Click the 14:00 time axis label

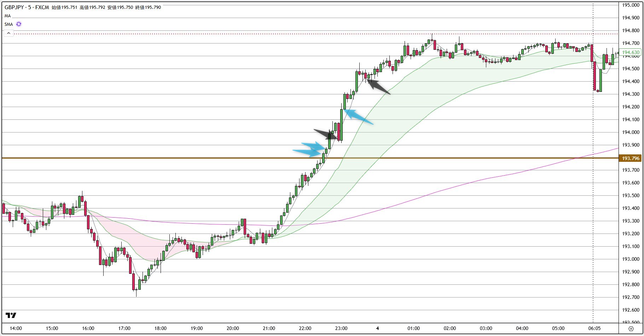[x=16, y=328]
